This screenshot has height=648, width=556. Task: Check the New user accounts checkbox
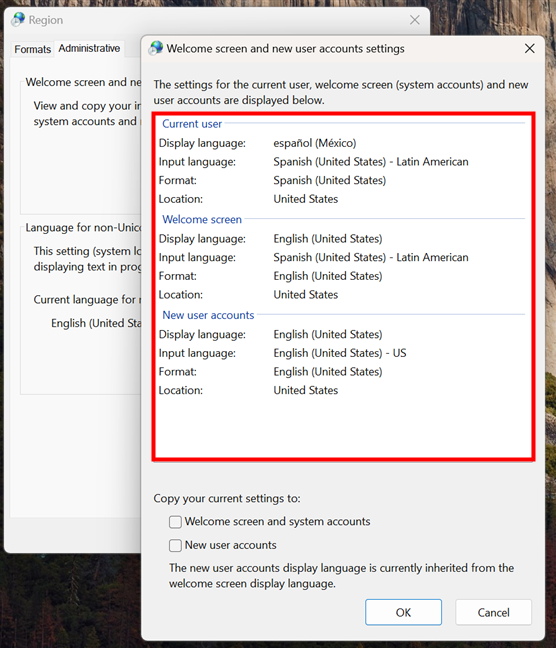[x=175, y=546]
